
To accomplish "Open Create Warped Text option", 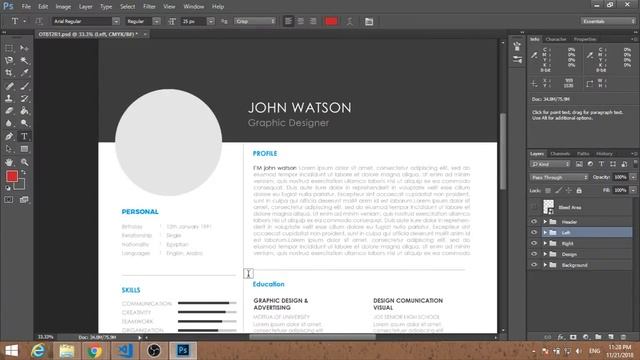I will point(349,21).
